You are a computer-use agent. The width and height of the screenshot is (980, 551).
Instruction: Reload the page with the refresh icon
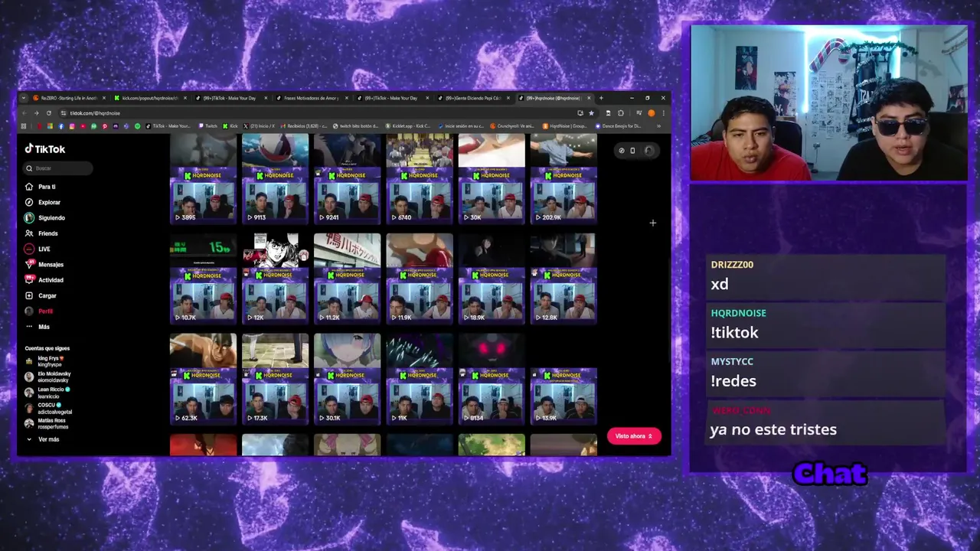(x=47, y=113)
